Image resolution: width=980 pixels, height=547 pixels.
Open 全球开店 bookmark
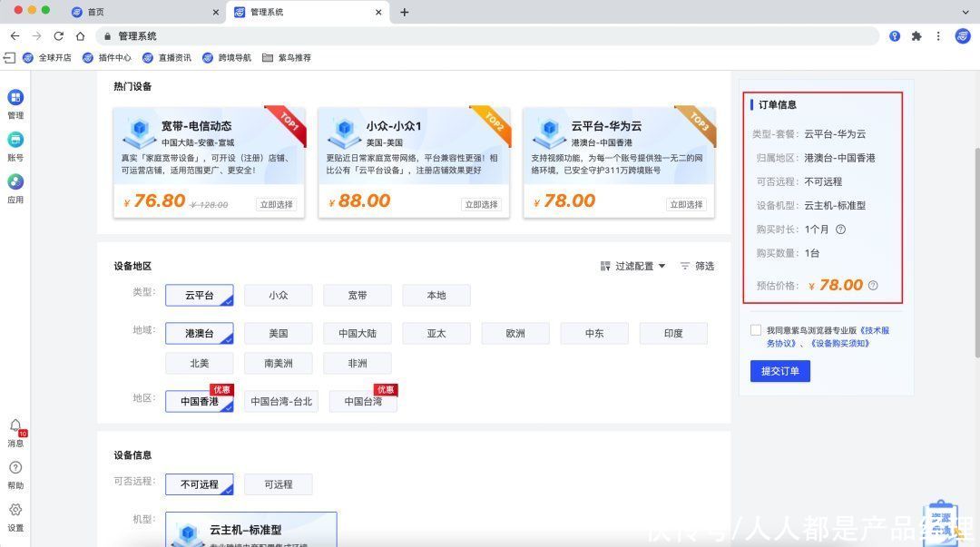47,57
